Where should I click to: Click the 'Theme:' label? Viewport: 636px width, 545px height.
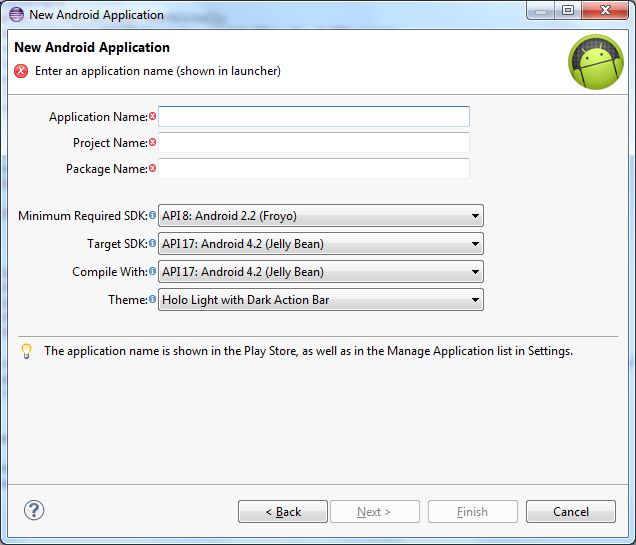[x=128, y=300]
